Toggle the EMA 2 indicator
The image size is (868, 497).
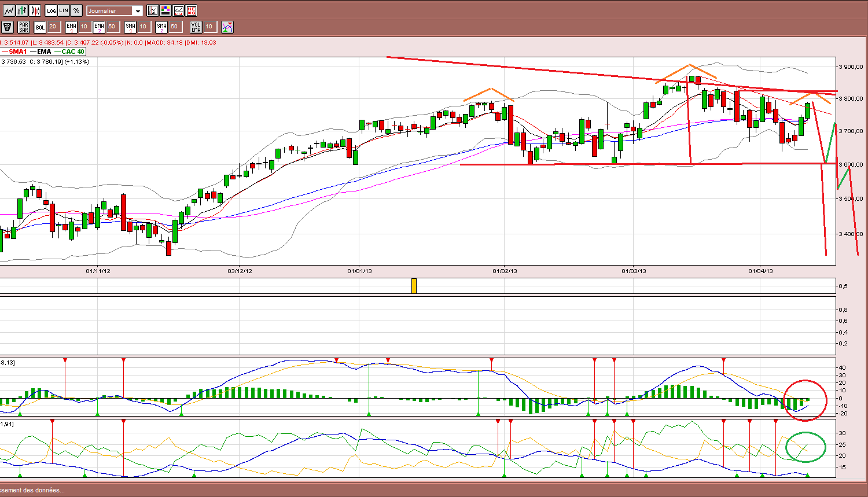[99, 27]
